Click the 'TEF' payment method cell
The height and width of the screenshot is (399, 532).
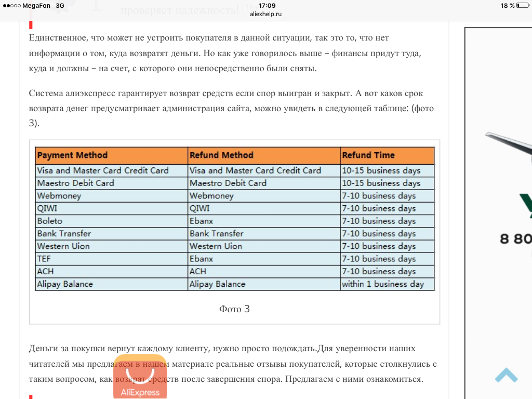click(112, 259)
